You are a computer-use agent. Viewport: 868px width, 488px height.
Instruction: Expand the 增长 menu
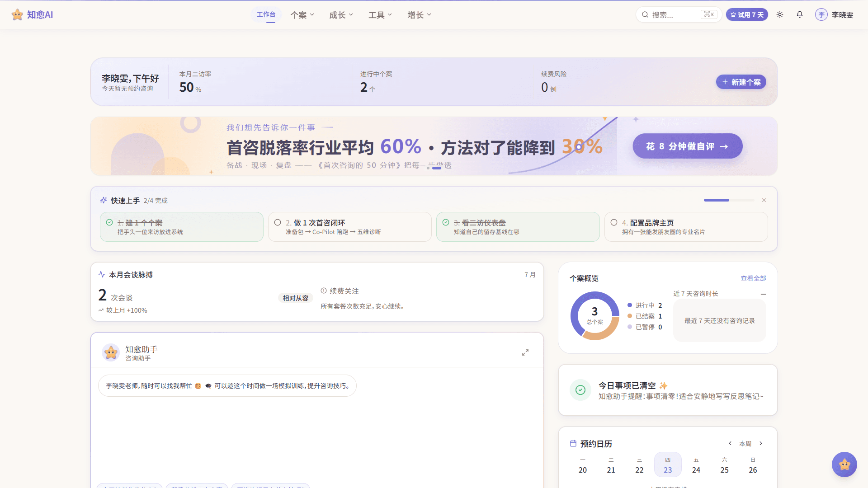pyautogui.click(x=419, y=15)
